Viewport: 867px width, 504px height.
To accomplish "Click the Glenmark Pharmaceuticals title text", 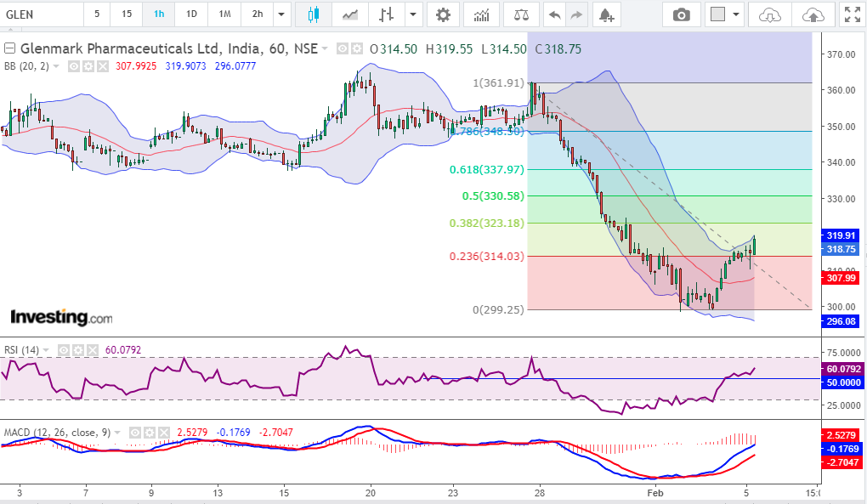I will click(168, 48).
